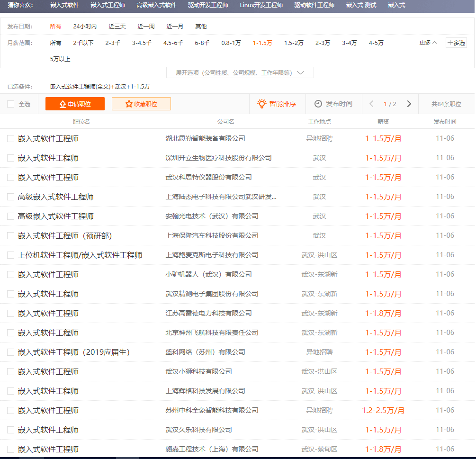
Task: Select checkbox for 深圳开立生物医疗科技股份有限公司 row
Action: (x=10, y=158)
